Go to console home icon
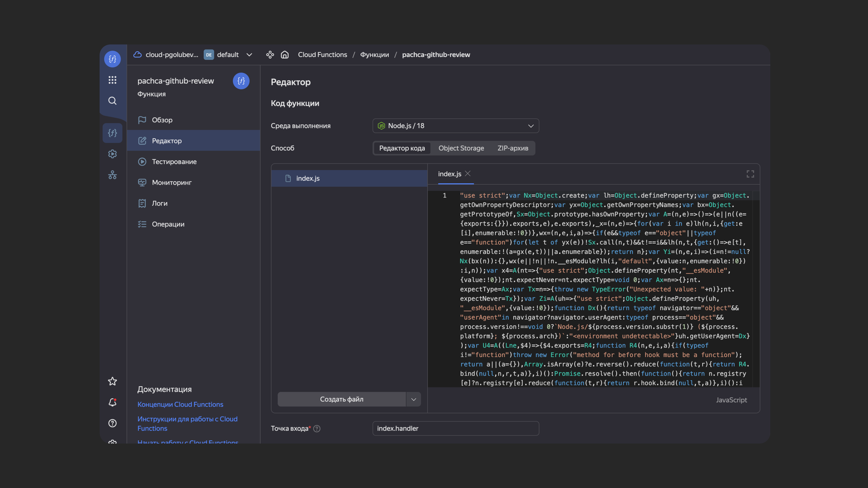The height and width of the screenshot is (488, 868). [285, 55]
